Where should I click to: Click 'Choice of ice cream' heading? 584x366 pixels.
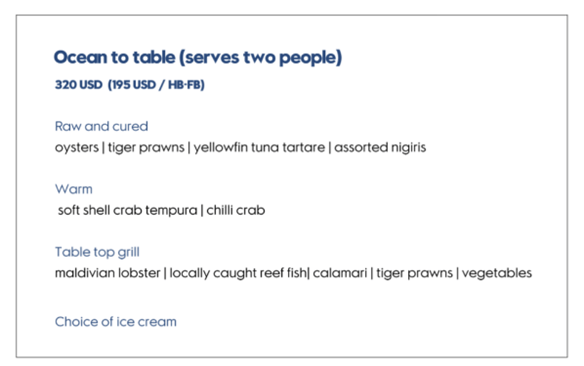pyautogui.click(x=116, y=322)
